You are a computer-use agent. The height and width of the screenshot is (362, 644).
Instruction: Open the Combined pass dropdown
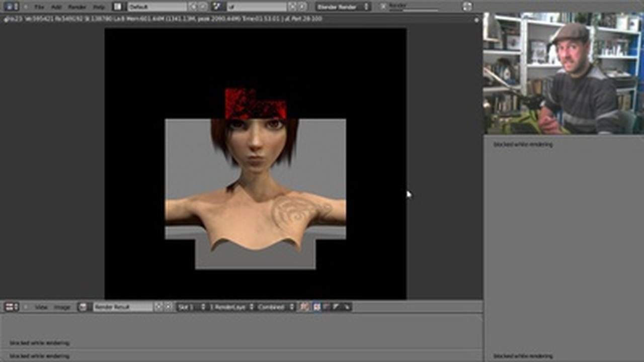(x=276, y=307)
